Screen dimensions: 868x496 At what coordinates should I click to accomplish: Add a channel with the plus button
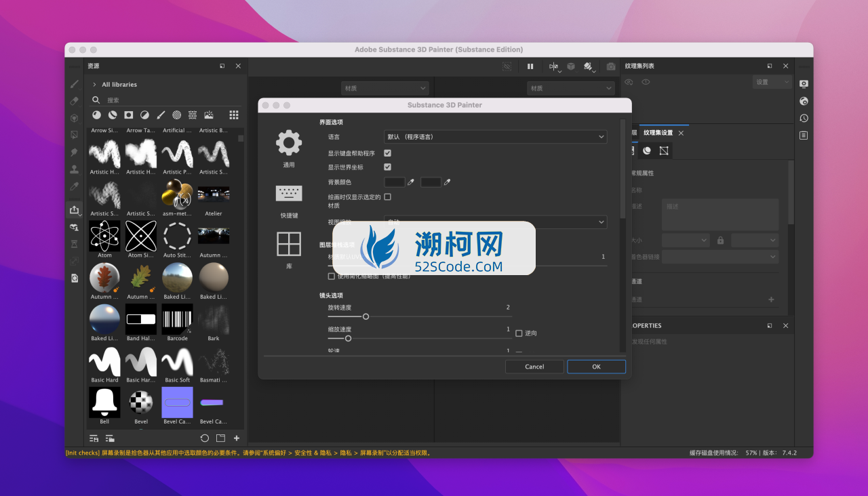pyautogui.click(x=771, y=299)
